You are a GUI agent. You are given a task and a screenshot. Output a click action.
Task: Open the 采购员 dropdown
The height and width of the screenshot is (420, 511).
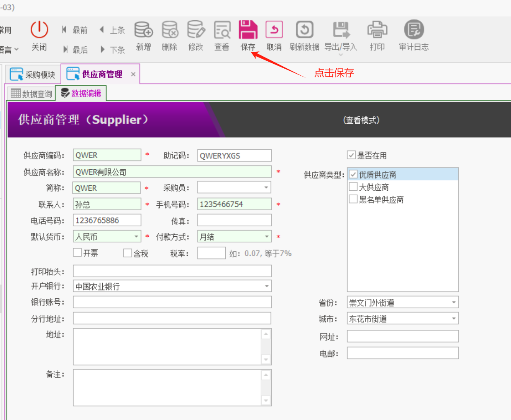coord(266,187)
